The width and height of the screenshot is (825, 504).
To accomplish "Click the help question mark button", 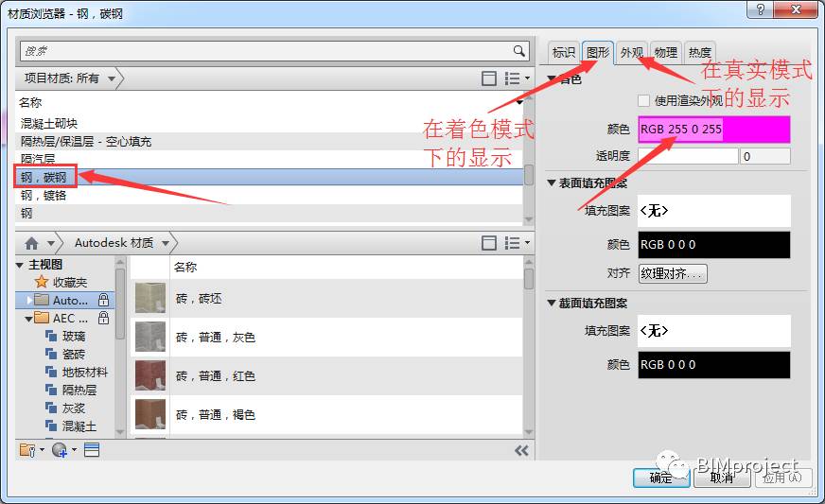I will 761,9.
